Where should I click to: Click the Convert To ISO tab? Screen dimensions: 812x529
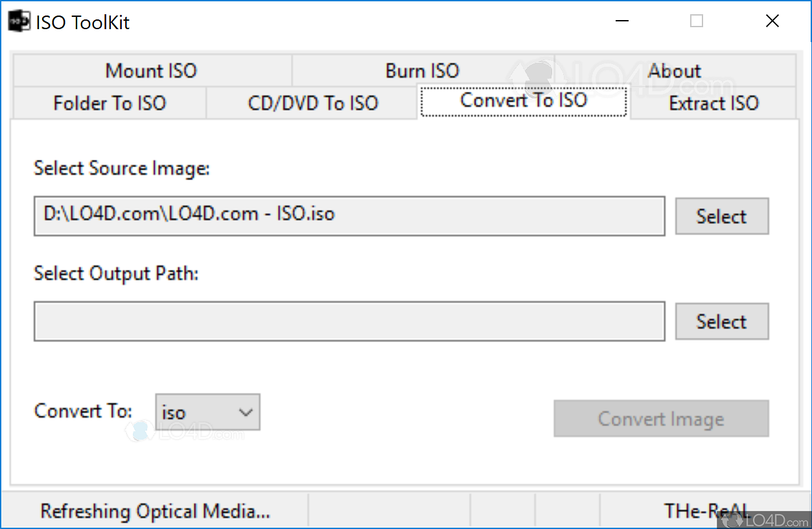(x=524, y=101)
